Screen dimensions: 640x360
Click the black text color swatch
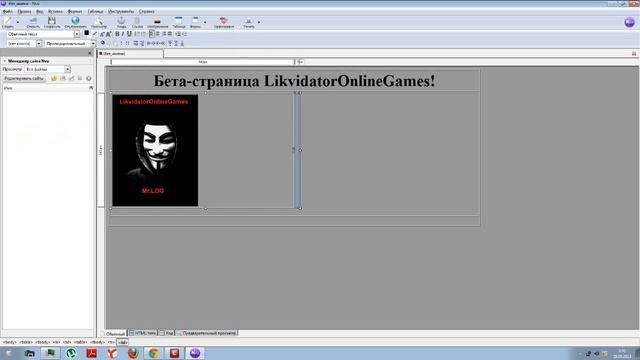pos(87,33)
